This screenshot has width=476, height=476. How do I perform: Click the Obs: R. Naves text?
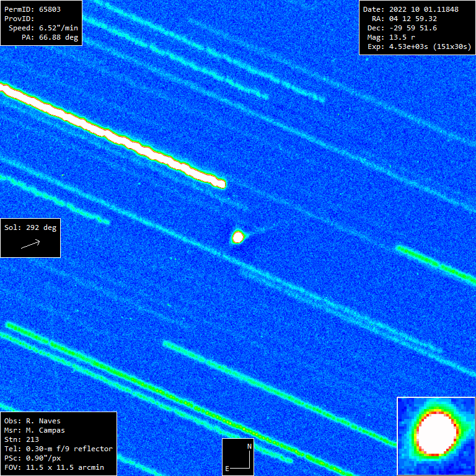pos(32,421)
